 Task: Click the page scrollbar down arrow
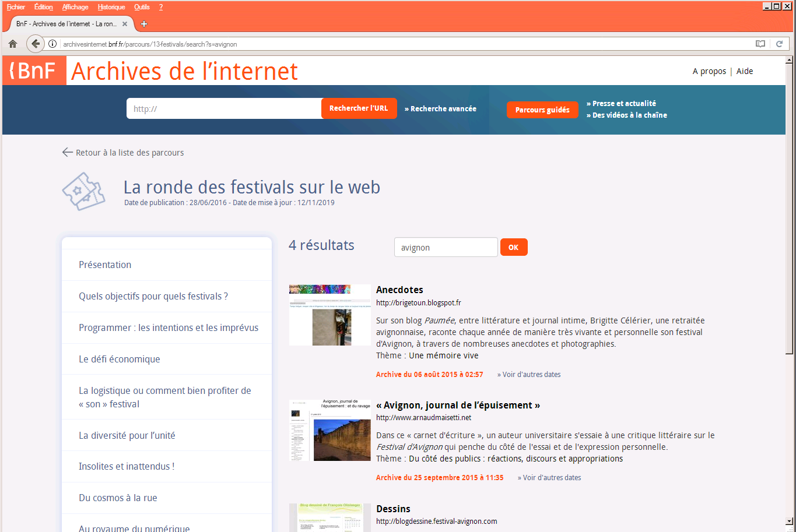tap(790, 521)
